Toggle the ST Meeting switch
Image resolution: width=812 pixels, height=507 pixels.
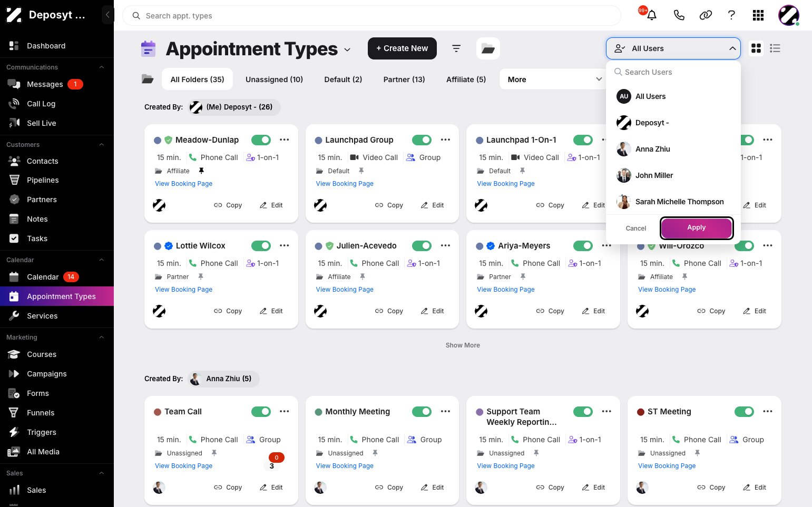tap(744, 411)
